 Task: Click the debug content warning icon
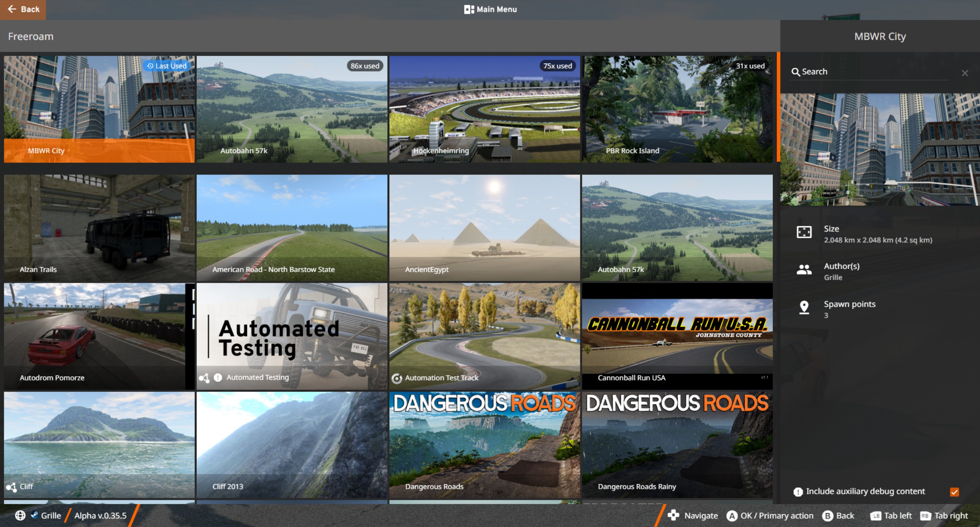click(798, 492)
